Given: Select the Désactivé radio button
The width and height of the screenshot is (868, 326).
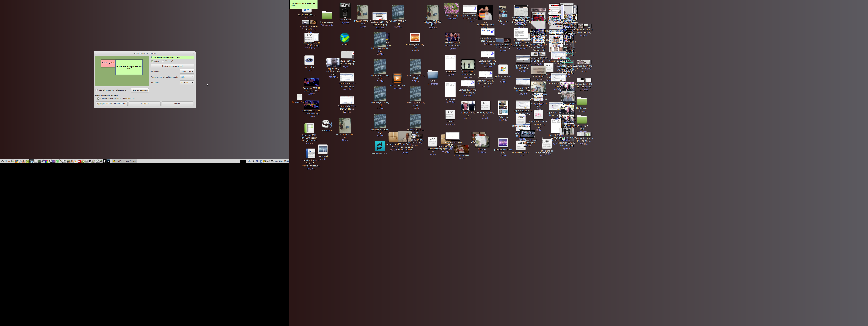Looking at the screenshot, I should 163,61.
